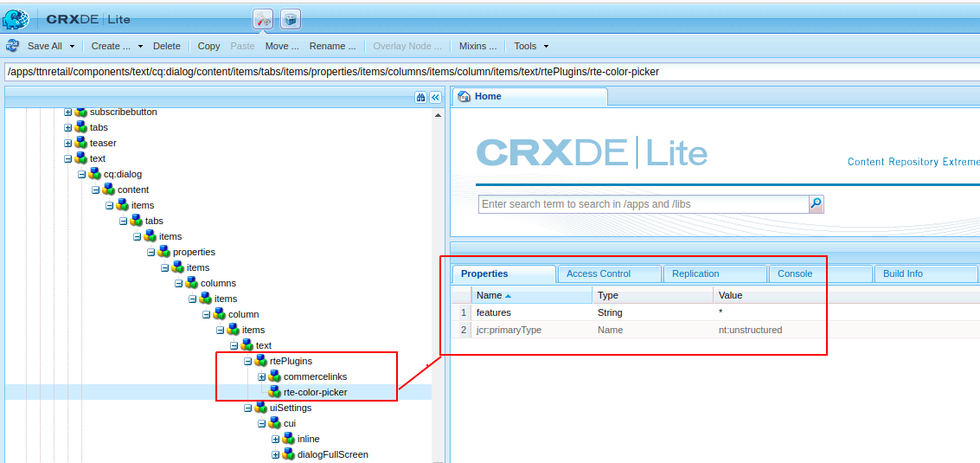Viewport: 980px width, 463px height.
Task: Click the refresh icon beside Save All
Action: coord(13,46)
